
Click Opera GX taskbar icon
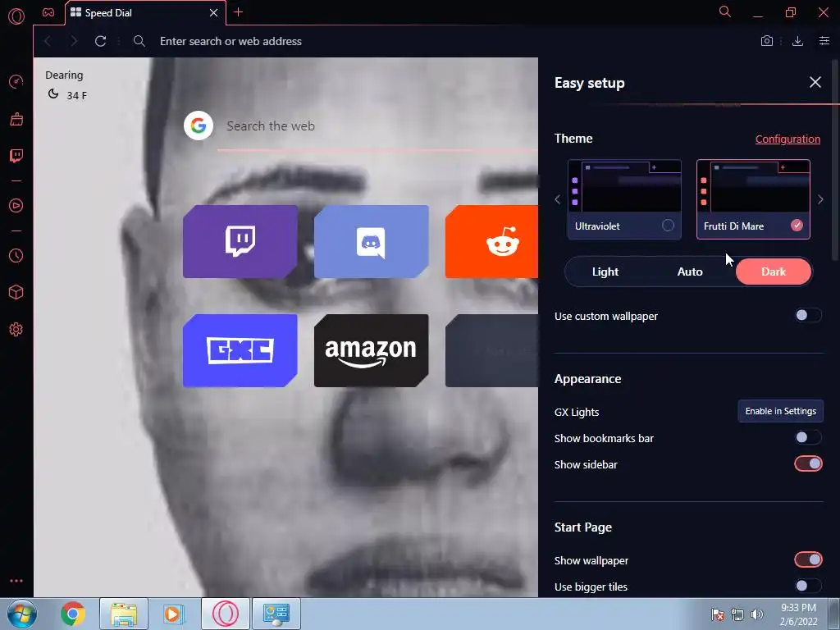226,614
